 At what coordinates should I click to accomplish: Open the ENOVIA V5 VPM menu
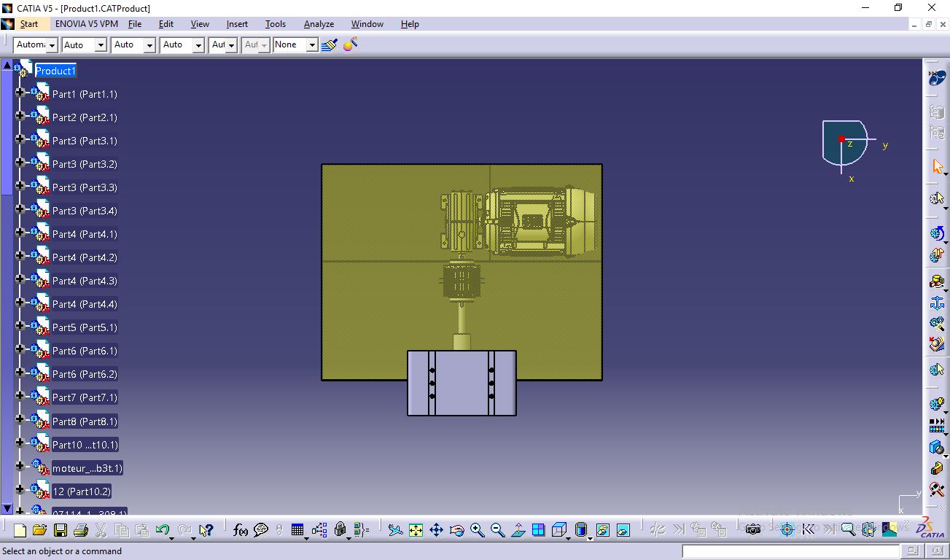[87, 24]
